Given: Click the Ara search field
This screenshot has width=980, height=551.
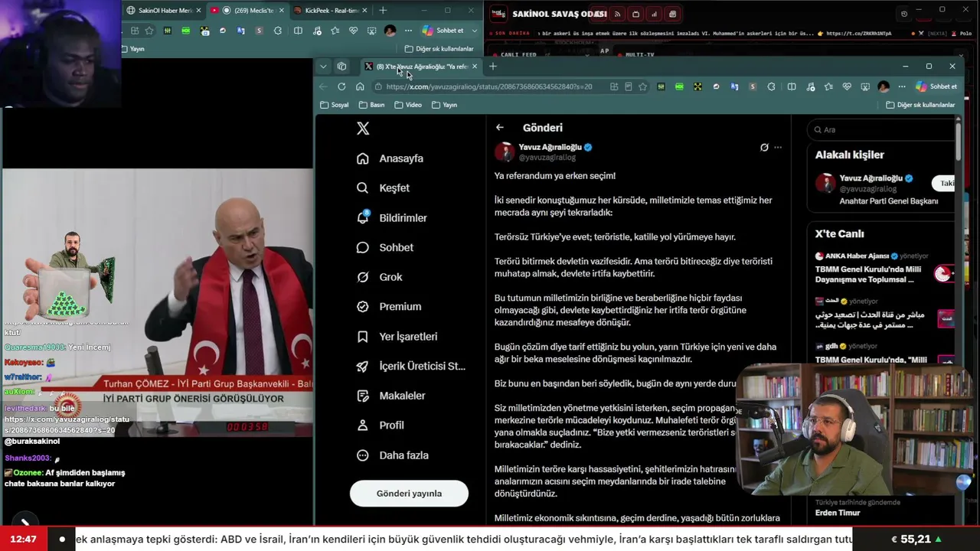Looking at the screenshot, I should [x=880, y=130].
